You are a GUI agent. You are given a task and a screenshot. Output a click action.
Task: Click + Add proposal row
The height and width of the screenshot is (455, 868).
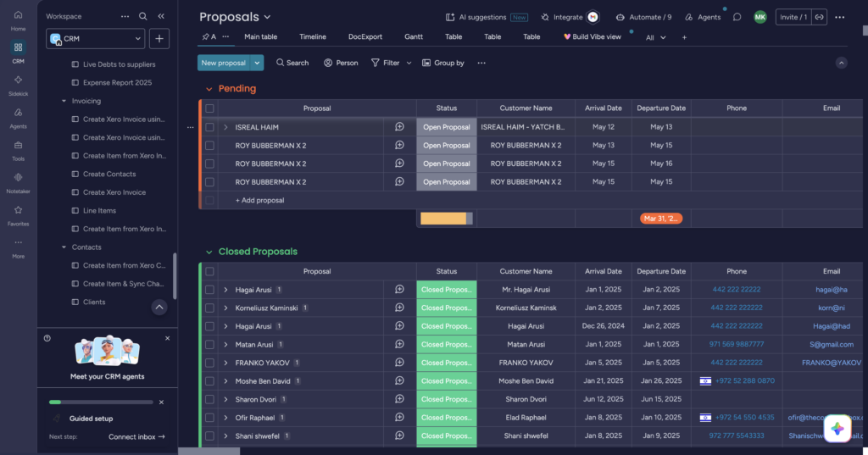click(x=259, y=200)
